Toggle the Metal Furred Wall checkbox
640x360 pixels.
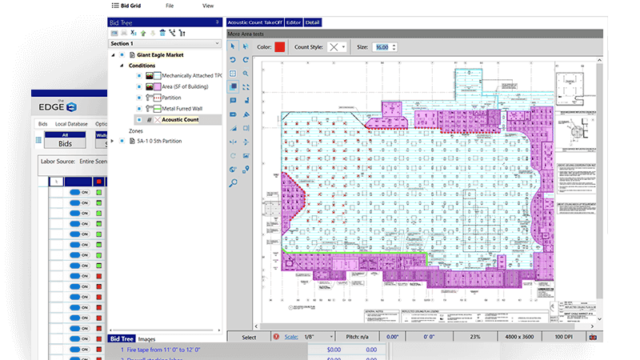coord(139,109)
